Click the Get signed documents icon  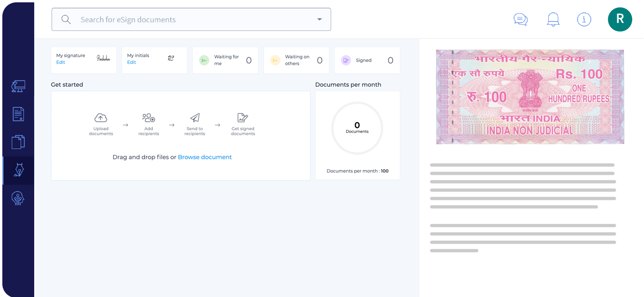point(242,118)
